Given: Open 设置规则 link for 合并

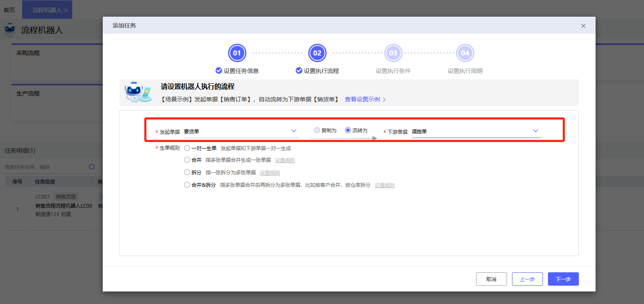Looking at the screenshot, I should click(x=285, y=160).
